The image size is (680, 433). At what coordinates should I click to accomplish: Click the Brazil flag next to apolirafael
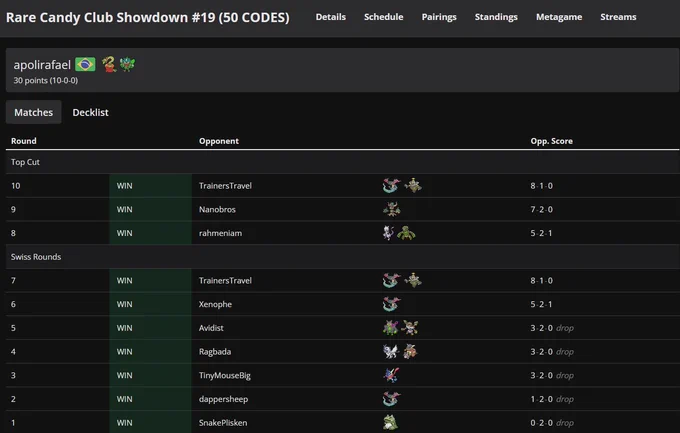(x=85, y=64)
